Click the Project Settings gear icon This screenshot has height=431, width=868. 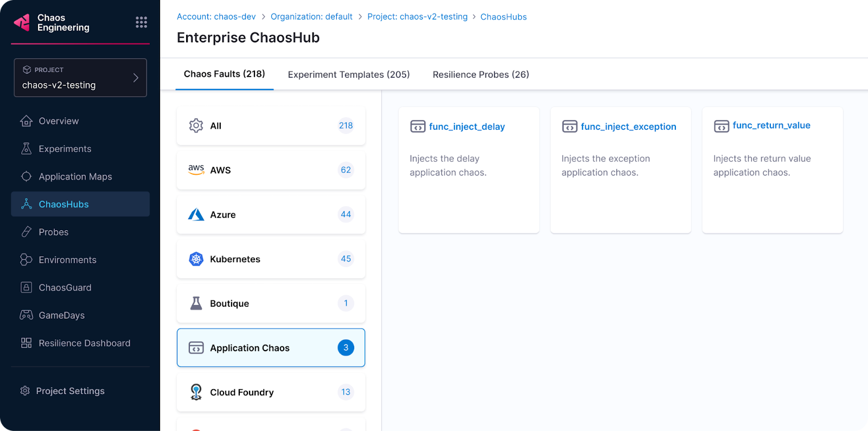pos(25,391)
